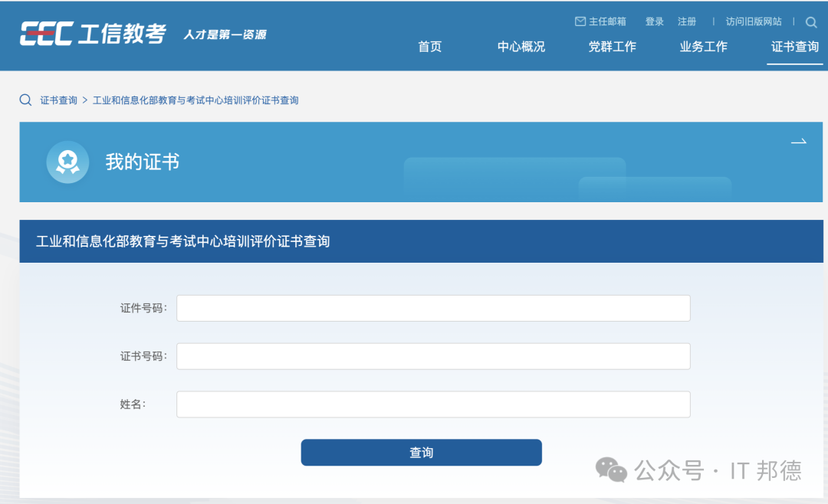Click the 登录 link
The image size is (828, 504).
click(654, 21)
